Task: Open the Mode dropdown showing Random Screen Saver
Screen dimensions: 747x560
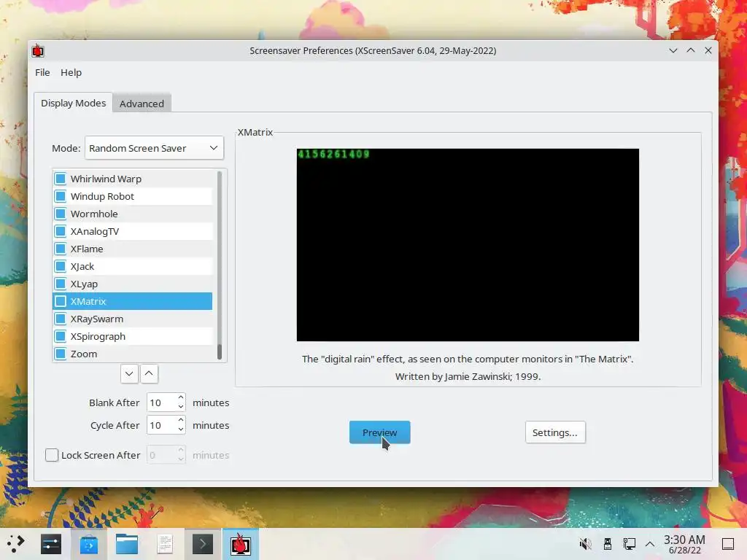Action: [x=154, y=148]
